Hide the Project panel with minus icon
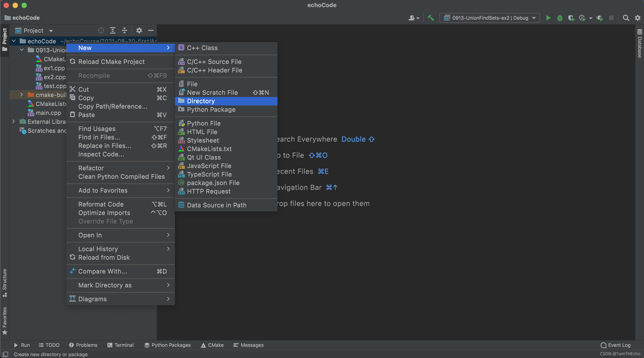 point(151,30)
